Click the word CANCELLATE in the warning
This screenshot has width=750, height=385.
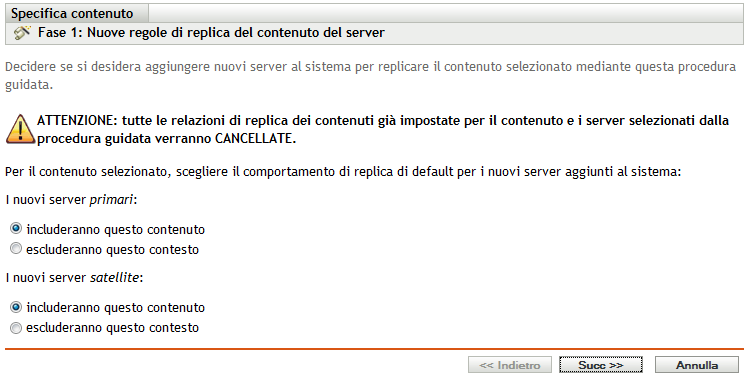click(x=252, y=139)
